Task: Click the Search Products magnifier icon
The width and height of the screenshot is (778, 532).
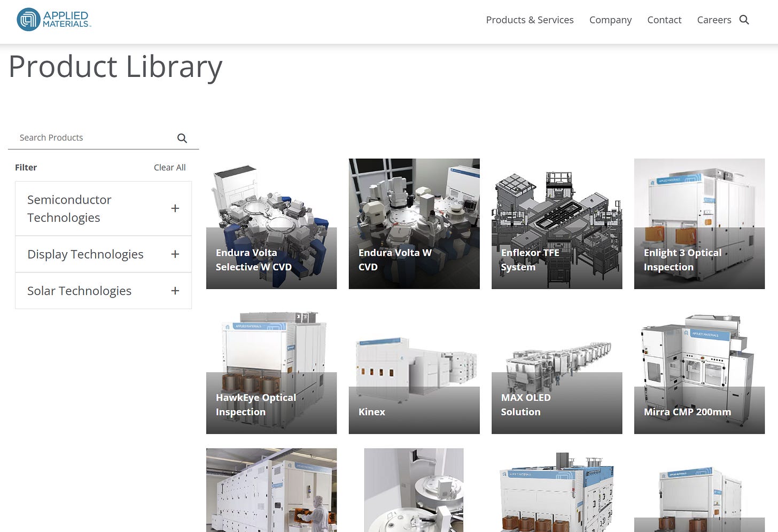Action: [182, 138]
